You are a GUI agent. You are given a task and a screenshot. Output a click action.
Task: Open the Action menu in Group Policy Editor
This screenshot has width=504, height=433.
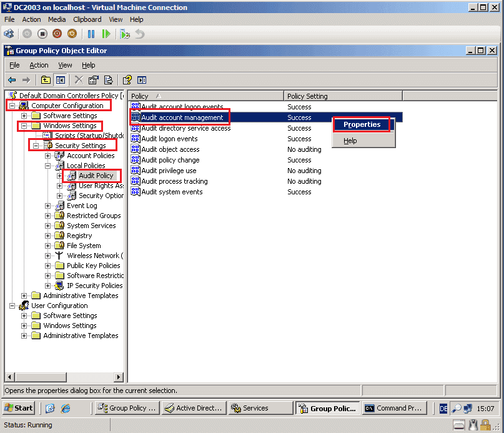39,64
